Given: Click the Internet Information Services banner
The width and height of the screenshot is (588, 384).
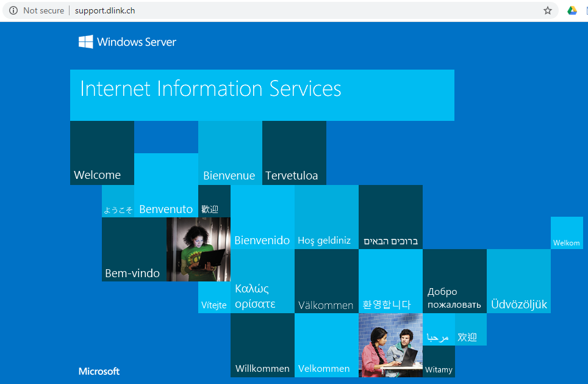Looking at the screenshot, I should point(262,95).
